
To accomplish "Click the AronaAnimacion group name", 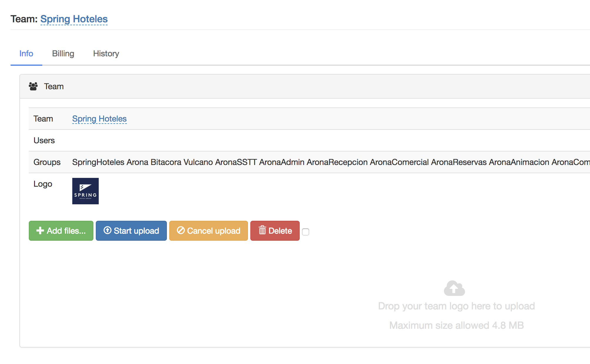I will point(519,162).
